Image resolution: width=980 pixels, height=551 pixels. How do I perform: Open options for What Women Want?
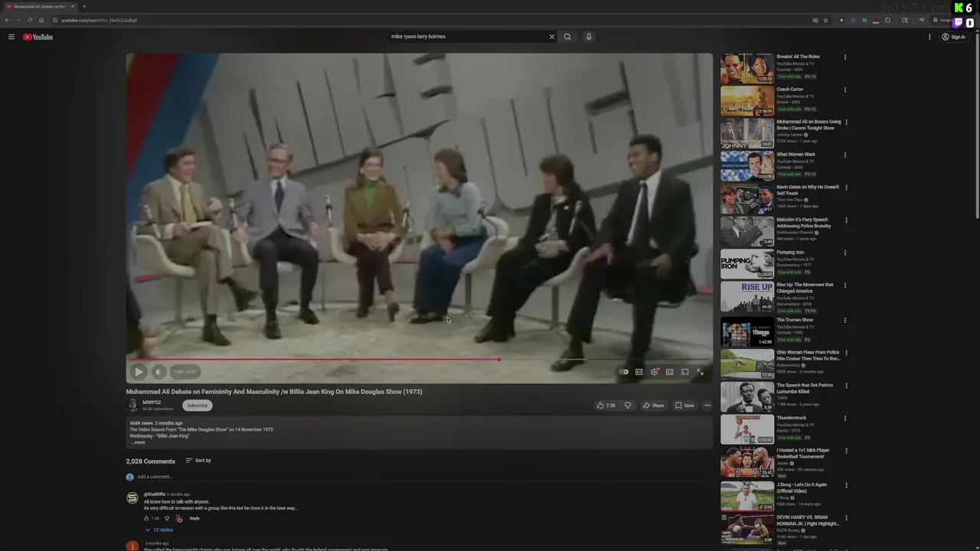click(845, 155)
